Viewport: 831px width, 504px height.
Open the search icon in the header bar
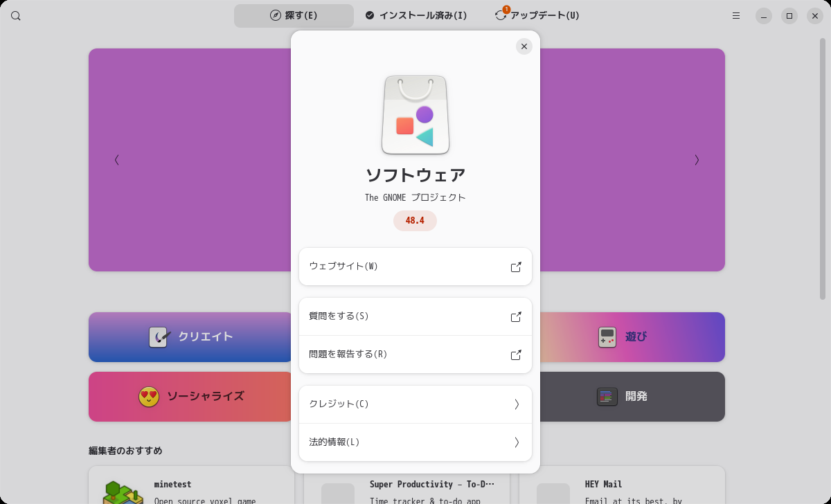[16, 16]
